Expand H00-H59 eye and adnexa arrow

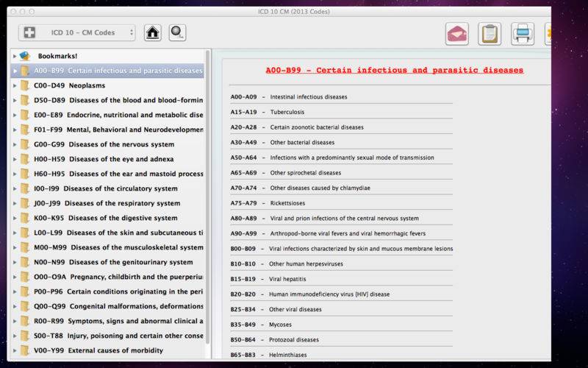pos(15,159)
